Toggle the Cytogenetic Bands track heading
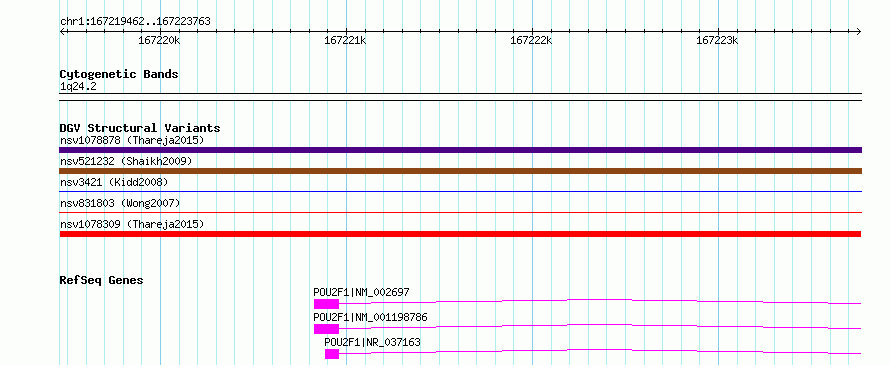 click(x=119, y=74)
